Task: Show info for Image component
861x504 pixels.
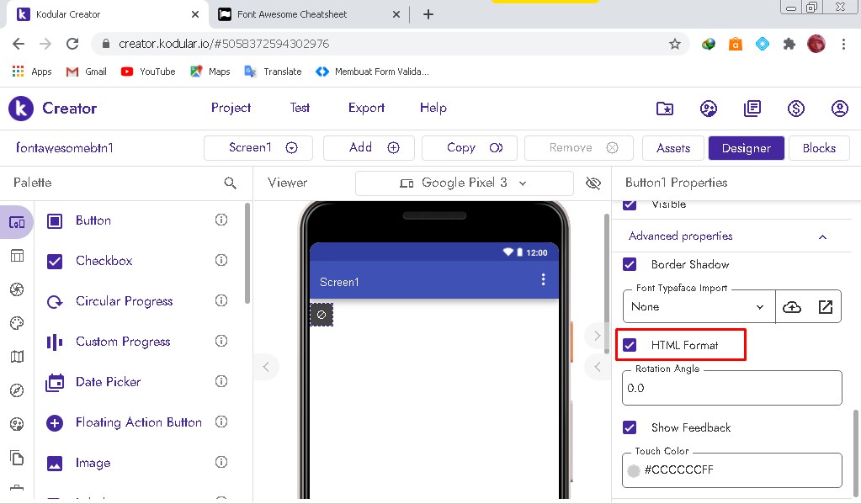Action: coord(221,462)
